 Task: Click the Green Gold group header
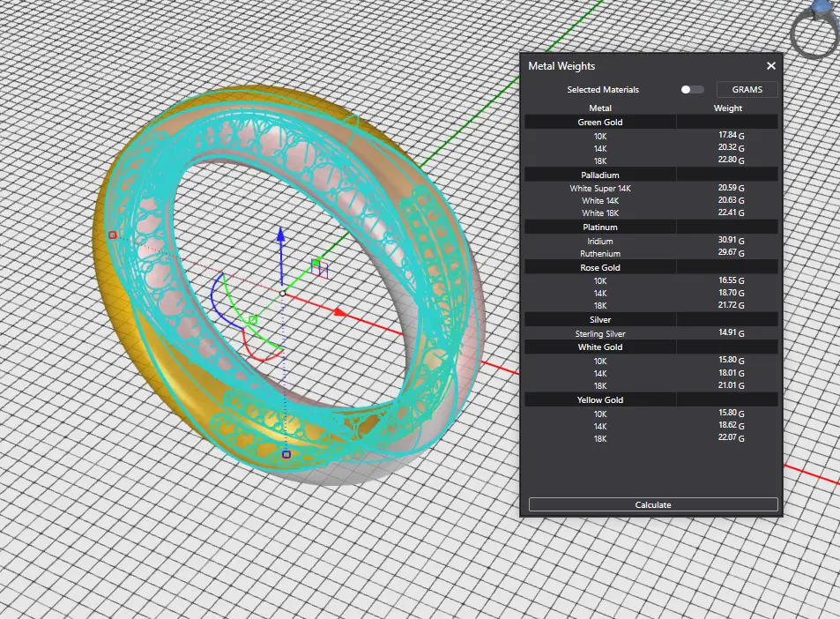pyautogui.click(x=600, y=123)
